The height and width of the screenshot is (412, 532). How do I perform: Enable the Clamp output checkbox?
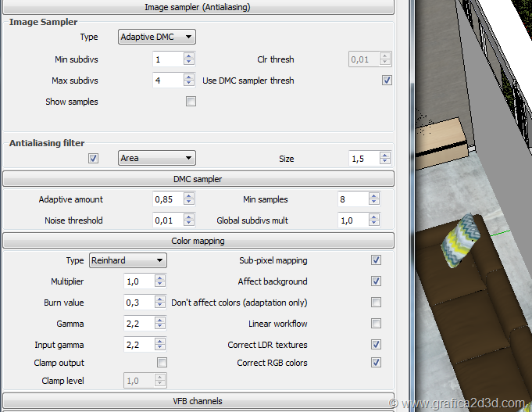click(162, 363)
